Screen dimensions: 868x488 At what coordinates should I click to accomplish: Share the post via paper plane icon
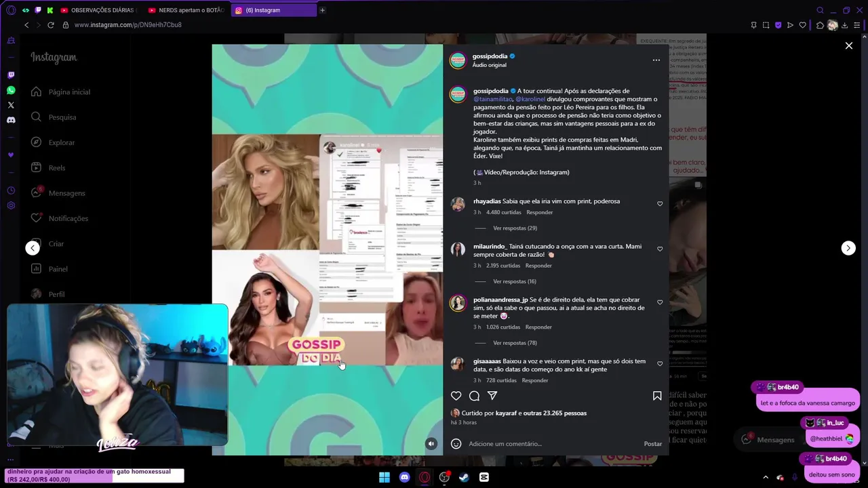492,396
